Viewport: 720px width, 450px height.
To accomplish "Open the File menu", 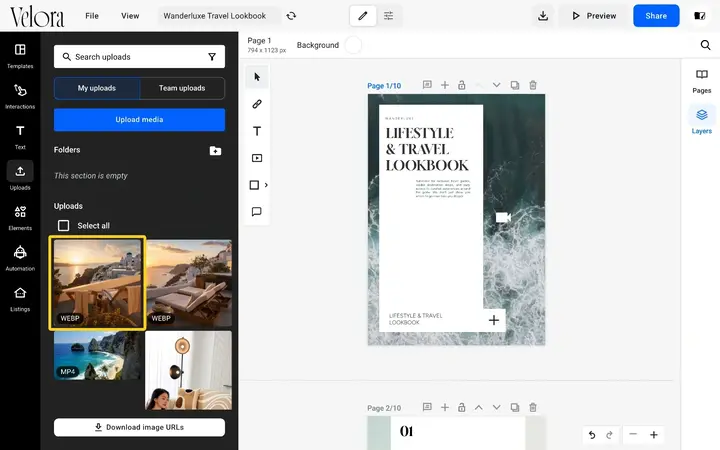I will point(92,16).
